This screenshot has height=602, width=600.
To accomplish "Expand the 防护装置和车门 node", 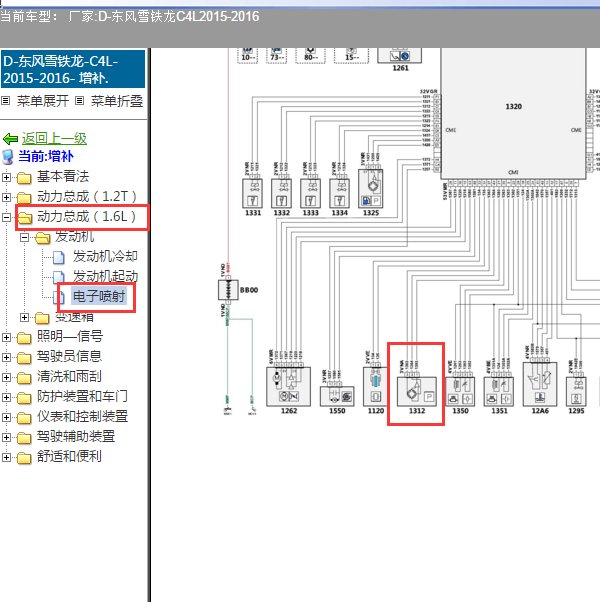I will [6, 397].
